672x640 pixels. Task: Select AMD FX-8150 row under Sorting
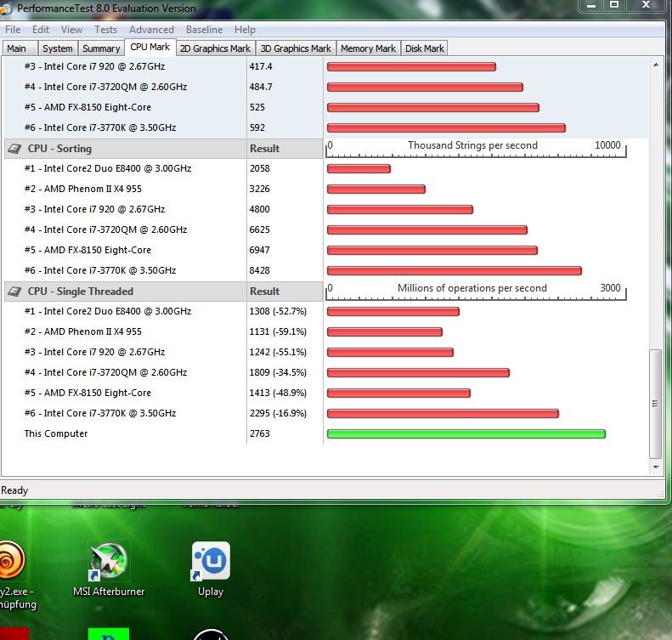[325, 250]
